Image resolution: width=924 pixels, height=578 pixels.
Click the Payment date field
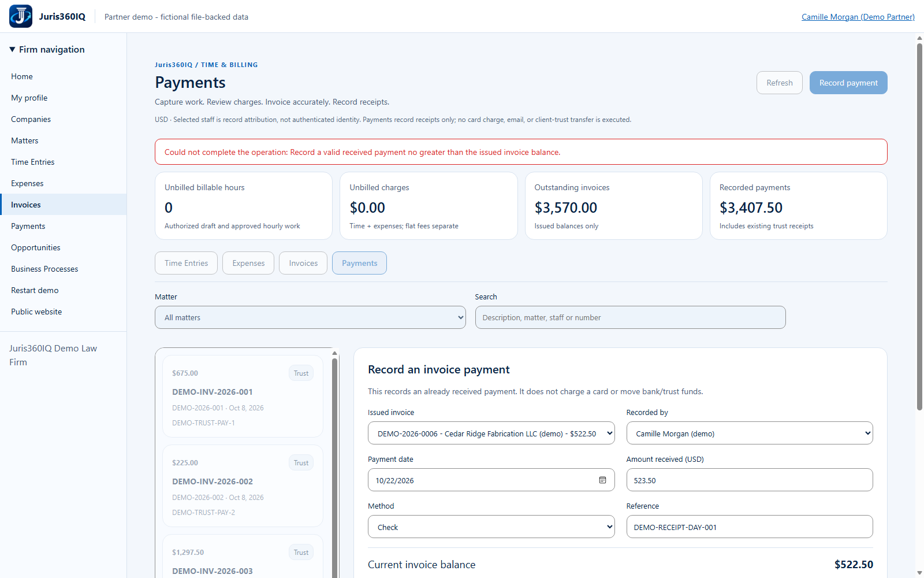point(491,480)
